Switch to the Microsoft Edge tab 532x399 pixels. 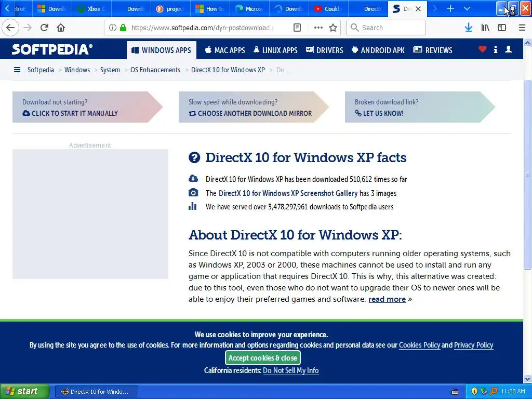[250, 9]
